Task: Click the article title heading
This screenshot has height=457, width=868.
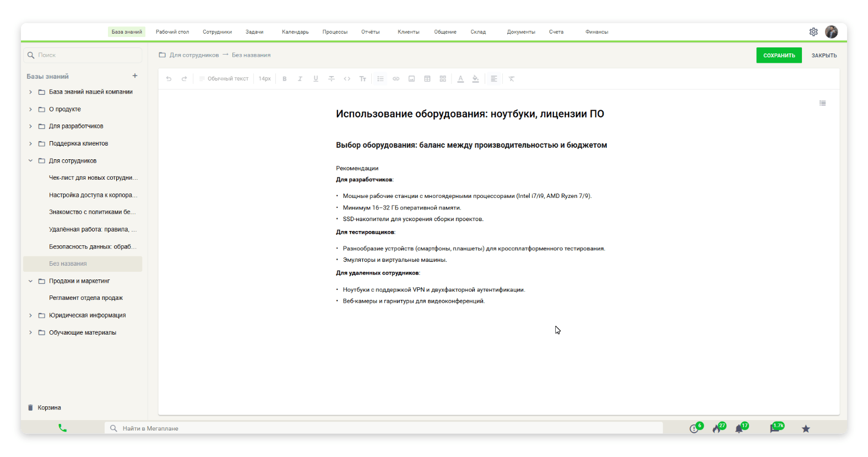Action: click(470, 114)
